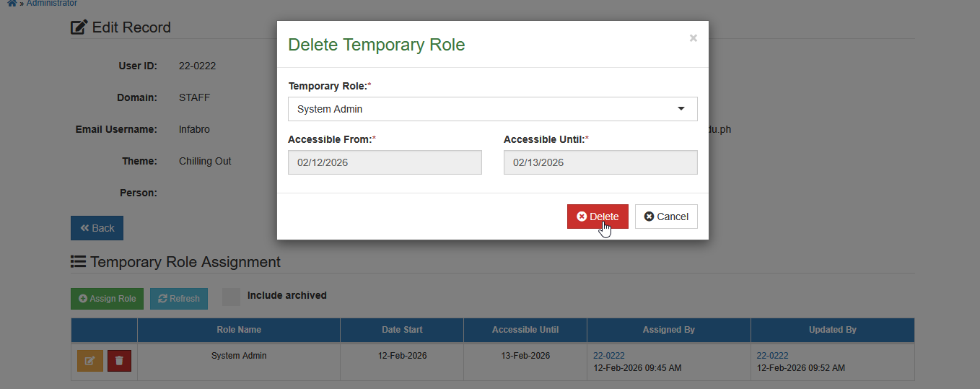Click the green Assign Role button

point(108,299)
